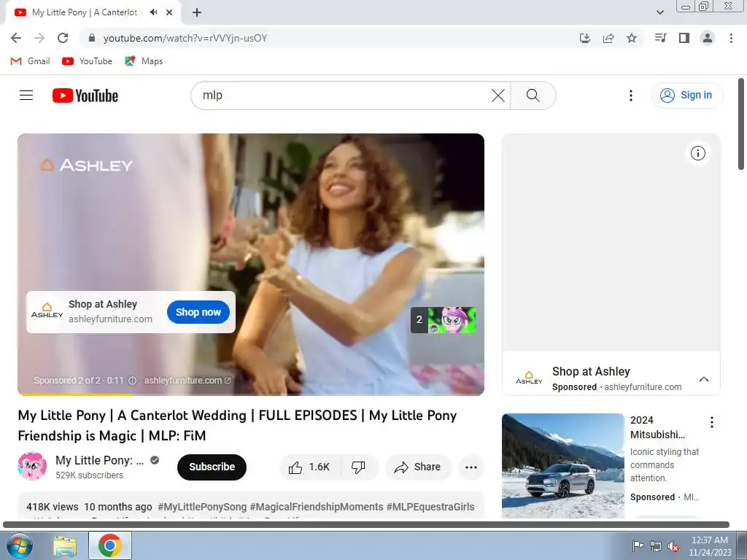Open the YouTube bookmark

coord(88,61)
